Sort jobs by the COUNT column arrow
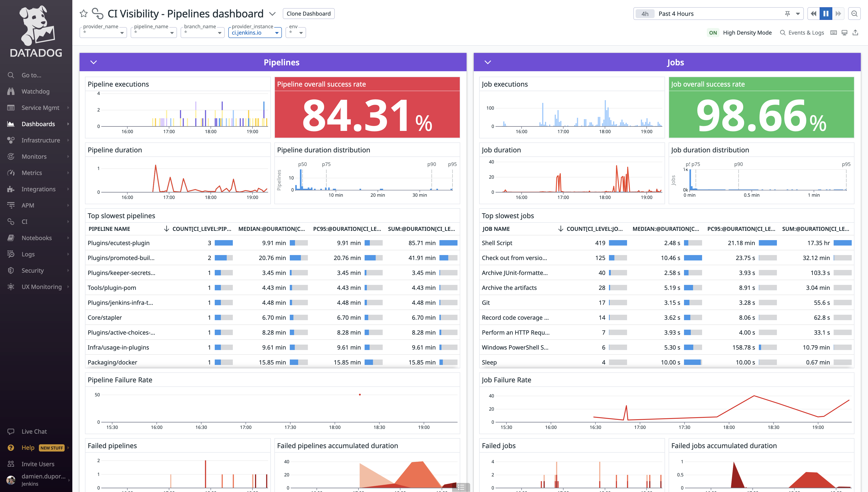This screenshot has height=492, width=868. click(561, 229)
